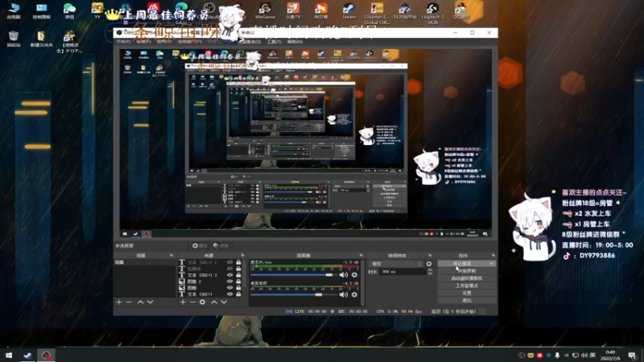644x362 pixels.
Task: Toggle lock on 图像 source
Action: [x=238, y=288]
